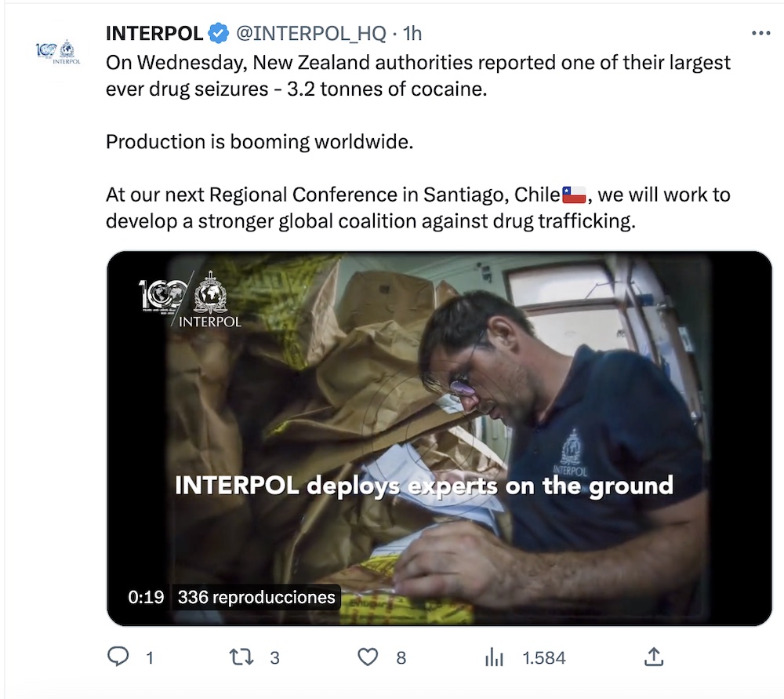Screen dimensions: 784x699
Task: Click the reply count number 1
Action: point(149,657)
